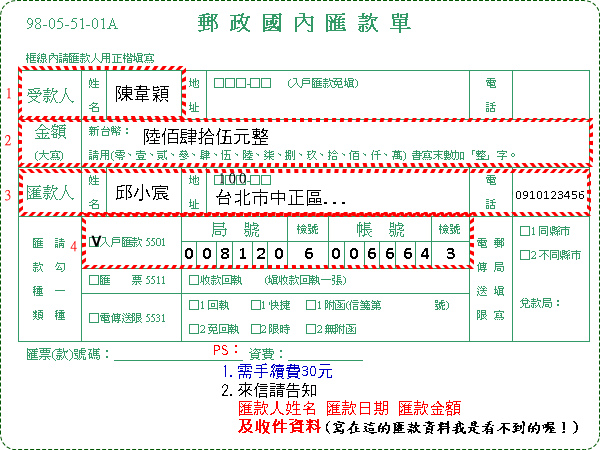Click the check digit 6 cell
Viewport: 600px width, 450px height.
(308, 254)
